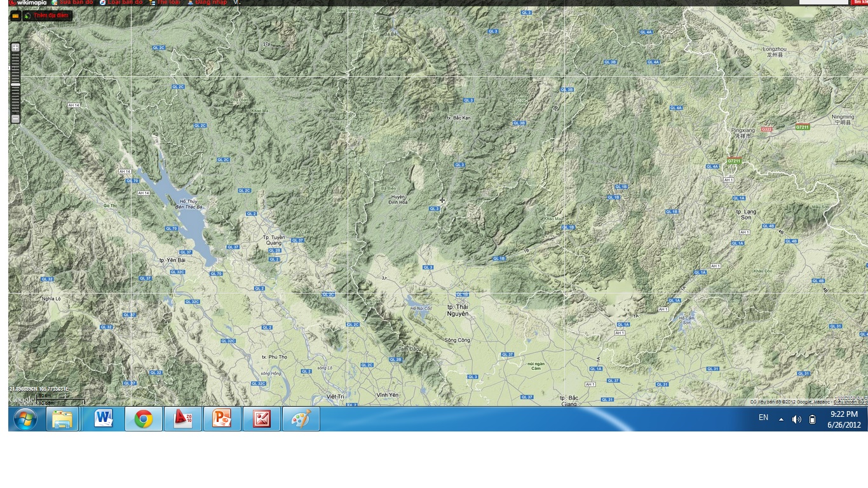
Task: Click the 'Sông Công' map label
Action: click(x=458, y=341)
